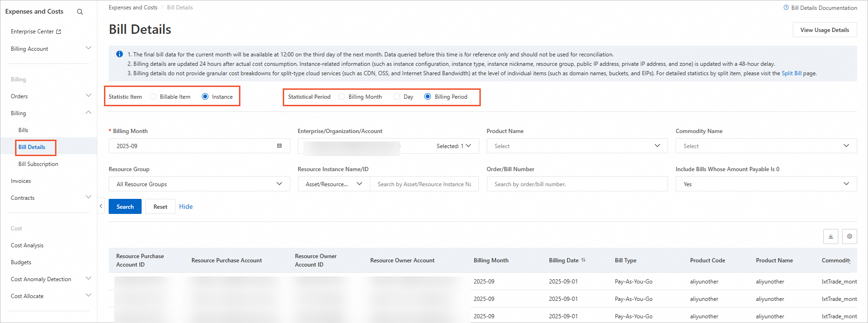
Task: Open table column settings gear icon
Action: [850, 236]
